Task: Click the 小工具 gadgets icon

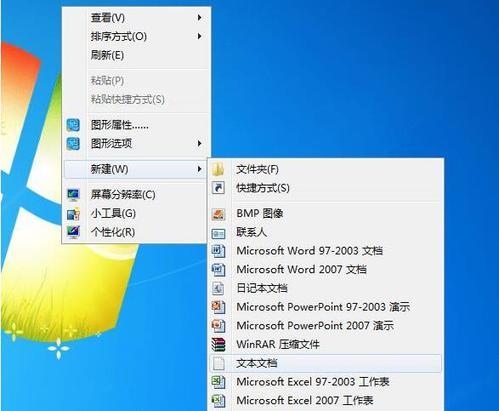Action: (73, 213)
